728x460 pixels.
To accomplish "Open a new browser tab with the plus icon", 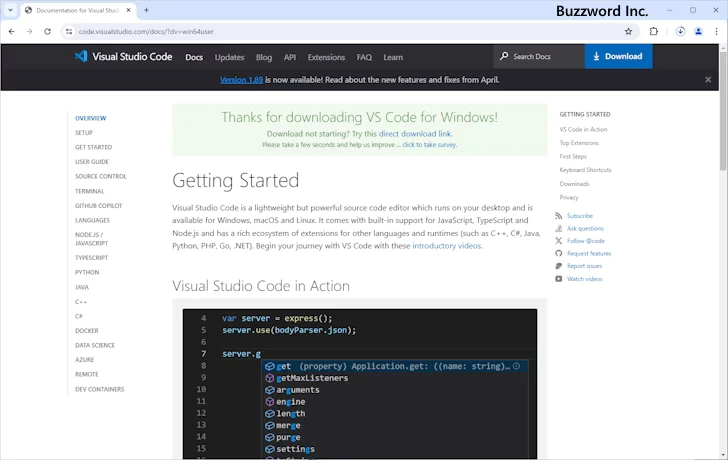I will coord(146,10).
